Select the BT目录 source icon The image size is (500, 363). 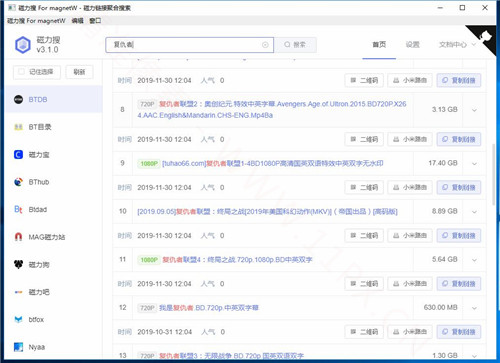pos(18,127)
